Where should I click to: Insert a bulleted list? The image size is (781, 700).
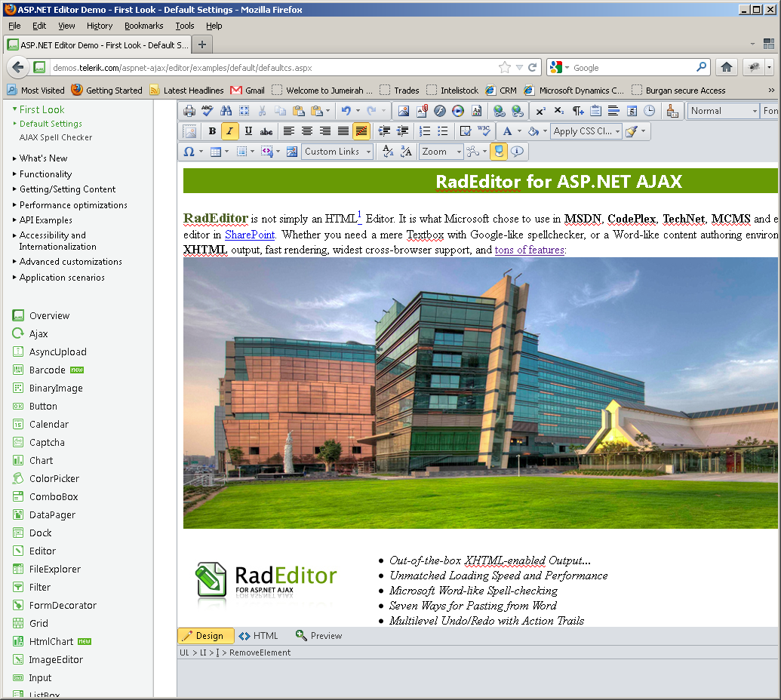[442, 131]
